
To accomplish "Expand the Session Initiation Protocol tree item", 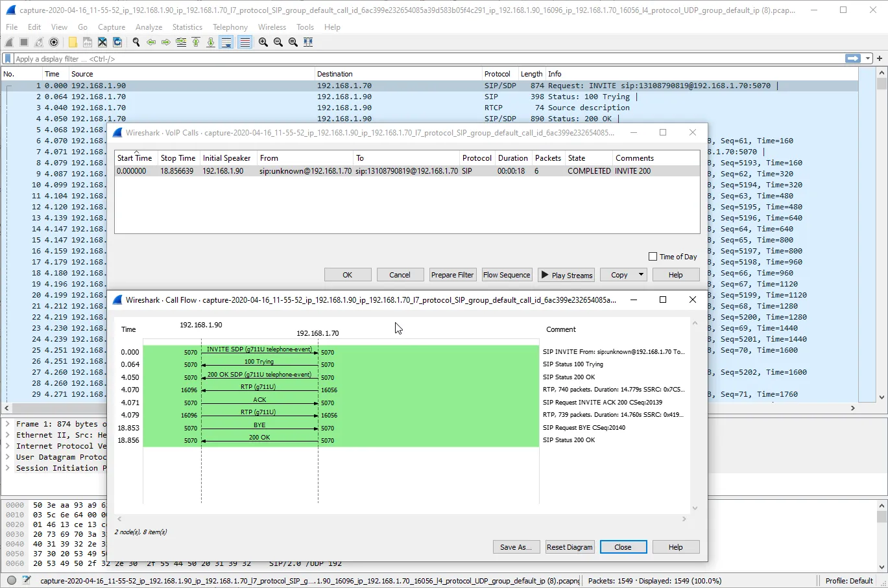I will (x=8, y=468).
